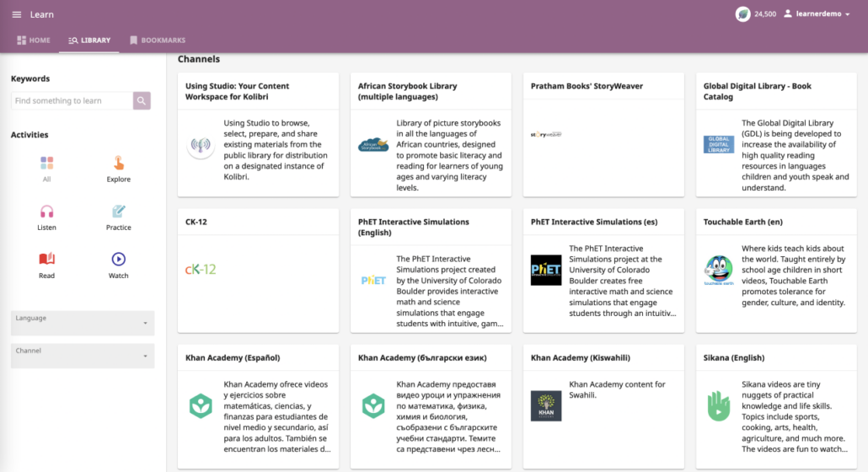Screen dimensions: 868x472
Task: Click the 24,500 points value
Action: point(765,14)
